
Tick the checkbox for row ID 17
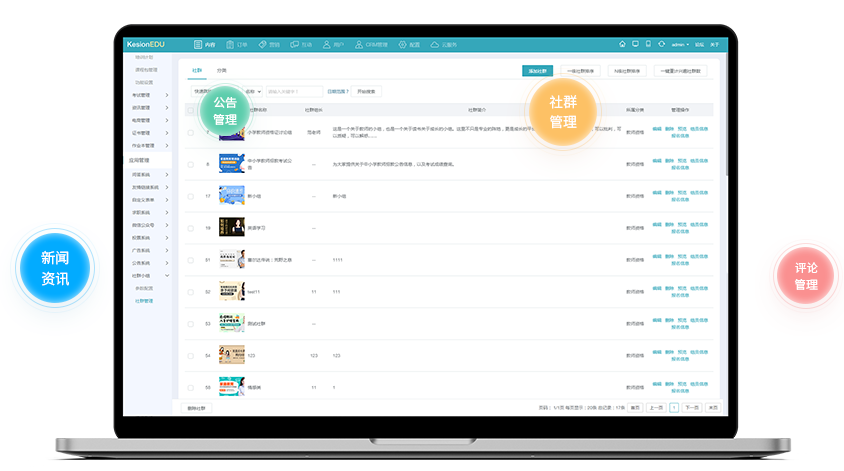[x=191, y=196]
